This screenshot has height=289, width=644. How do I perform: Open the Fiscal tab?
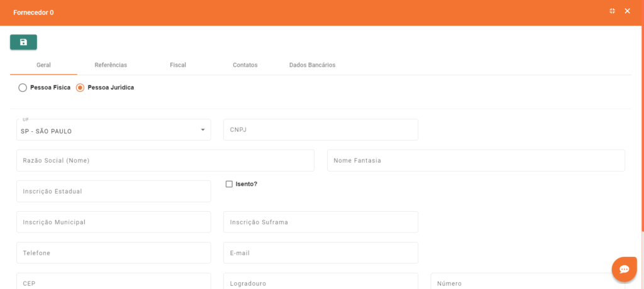click(177, 65)
